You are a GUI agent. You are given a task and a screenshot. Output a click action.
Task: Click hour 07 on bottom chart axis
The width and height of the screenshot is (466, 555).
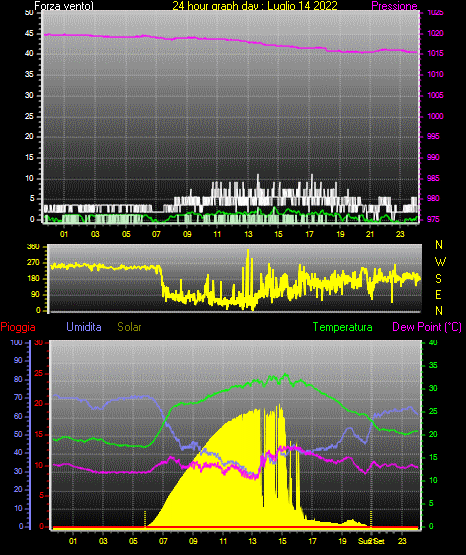[163, 541]
